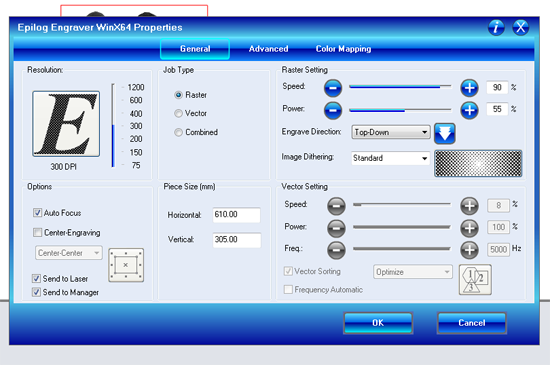The height and width of the screenshot is (365, 550).
Task: Click the Vector Speed slider track
Action: tap(402, 204)
